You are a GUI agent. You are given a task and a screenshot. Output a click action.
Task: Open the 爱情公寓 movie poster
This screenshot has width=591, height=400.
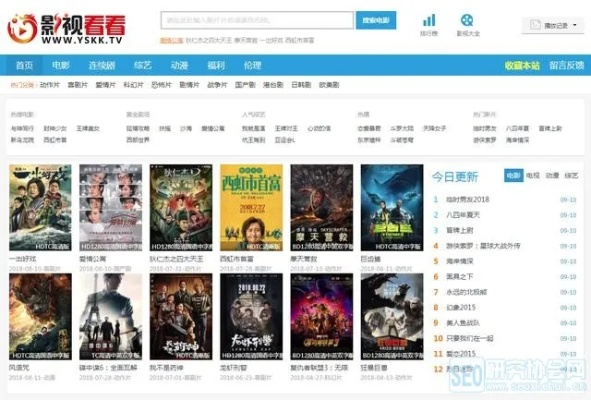(110, 207)
